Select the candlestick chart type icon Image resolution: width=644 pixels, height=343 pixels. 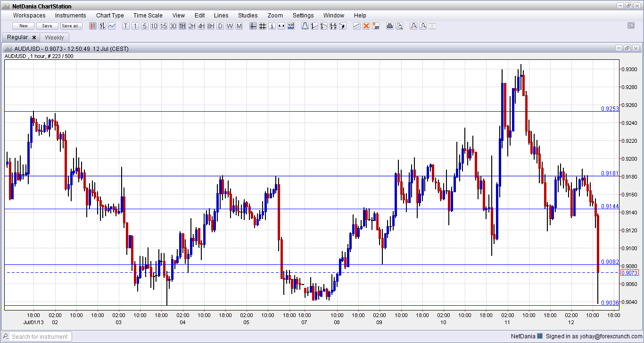click(93, 26)
